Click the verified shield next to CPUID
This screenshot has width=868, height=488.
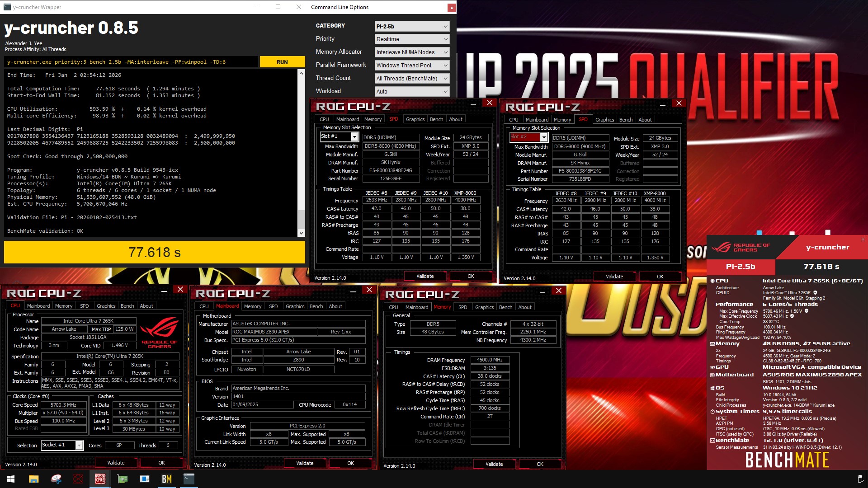[815, 293]
